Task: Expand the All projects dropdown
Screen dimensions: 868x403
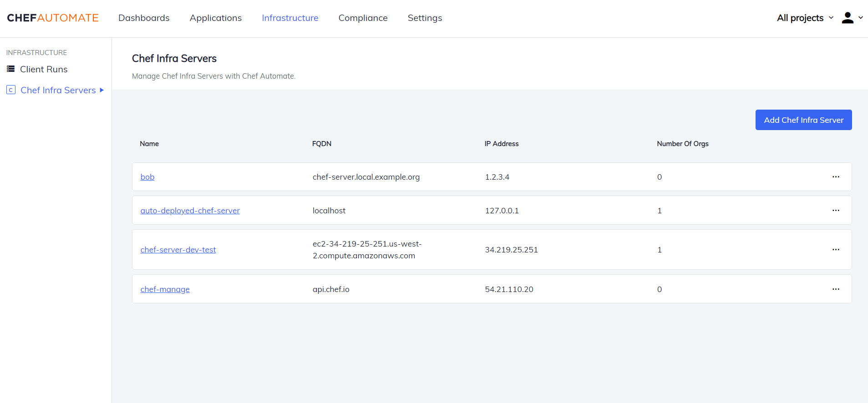Action: (x=805, y=18)
